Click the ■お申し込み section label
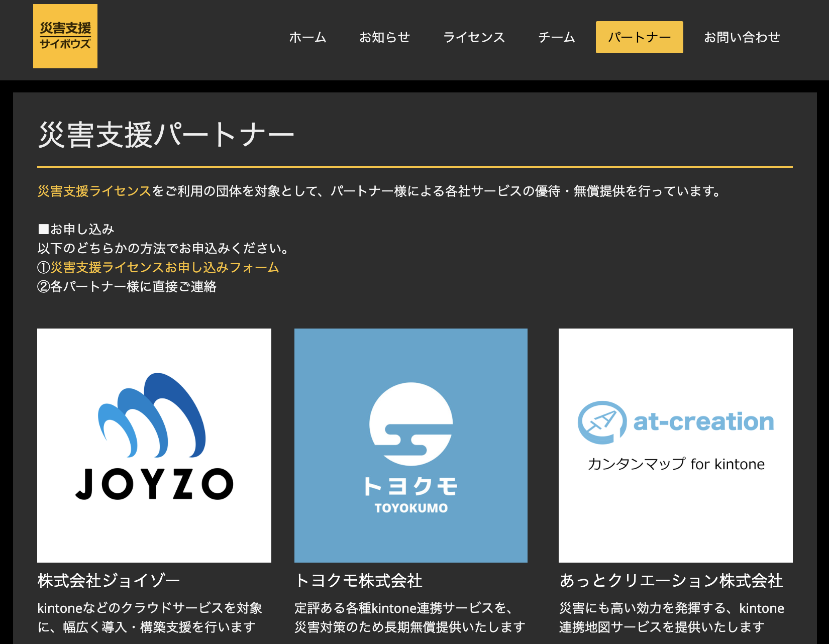 pos(76,229)
